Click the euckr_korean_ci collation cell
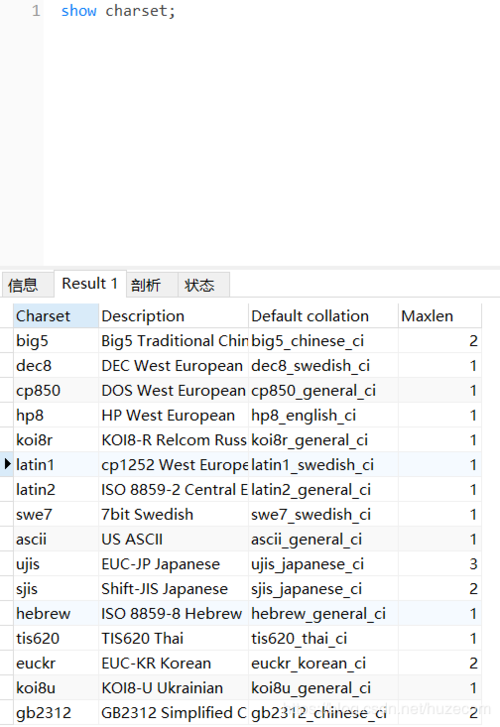The image size is (500, 727). [323, 663]
